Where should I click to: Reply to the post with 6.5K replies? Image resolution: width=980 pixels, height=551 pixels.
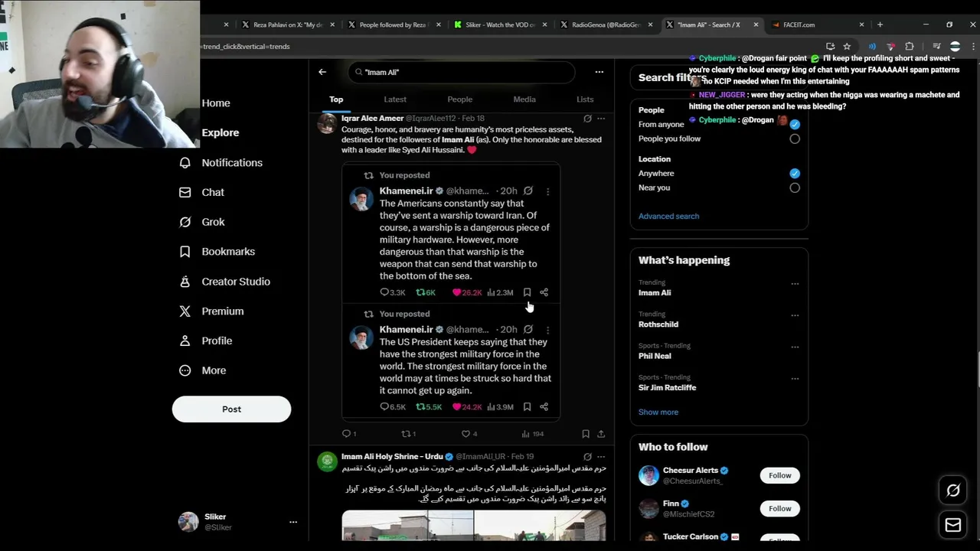coord(393,407)
